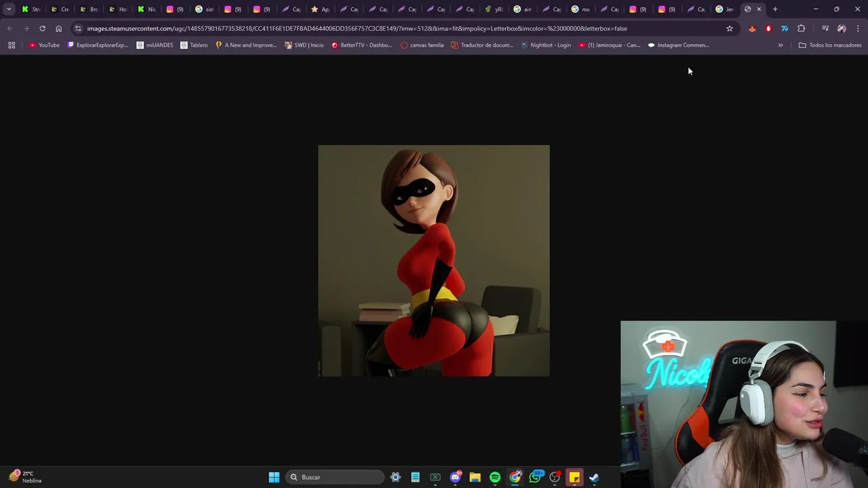Open the media controls icon in toolbar

(x=825, y=28)
